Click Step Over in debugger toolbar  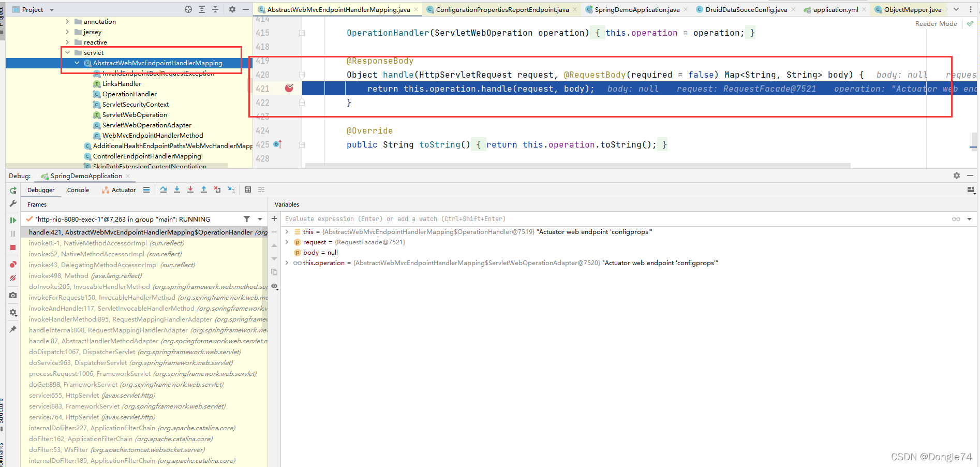click(x=164, y=189)
